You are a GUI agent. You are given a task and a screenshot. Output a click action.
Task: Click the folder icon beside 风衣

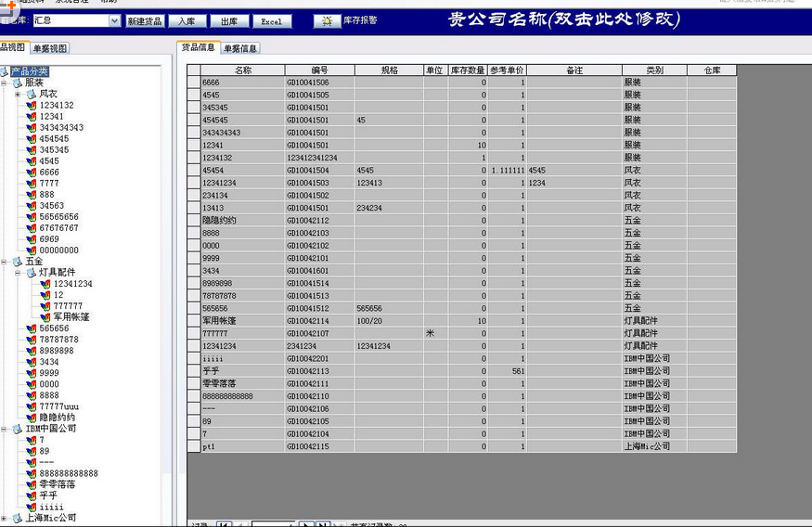click(32, 95)
